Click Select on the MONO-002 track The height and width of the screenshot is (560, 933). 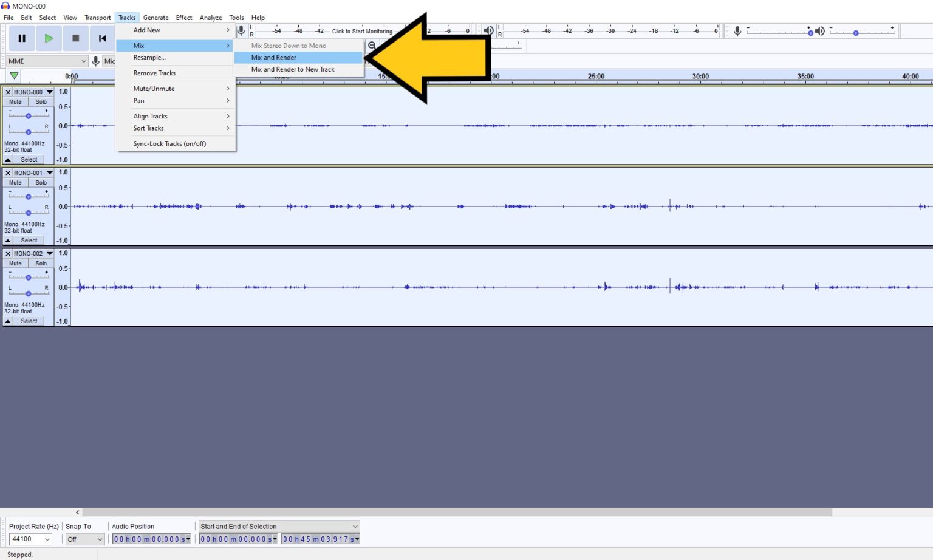[29, 321]
